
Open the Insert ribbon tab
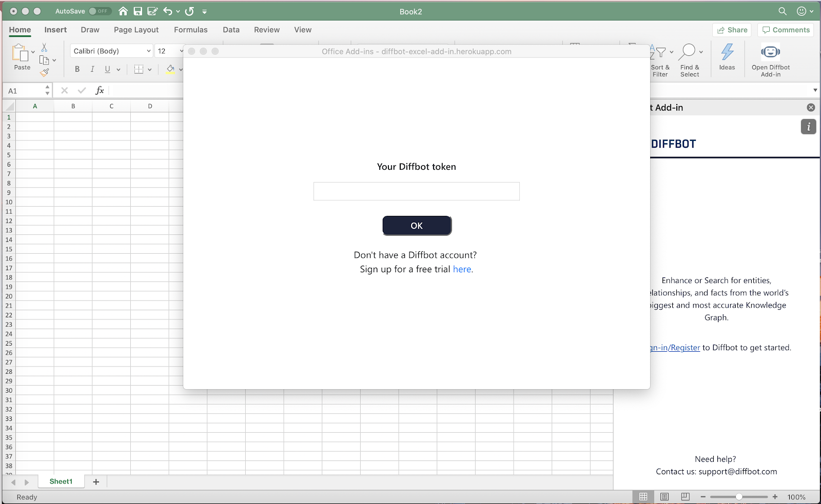click(x=55, y=30)
